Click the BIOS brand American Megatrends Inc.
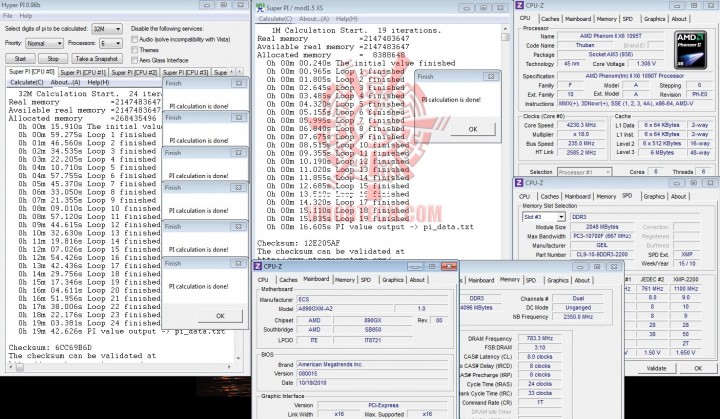 point(372,364)
